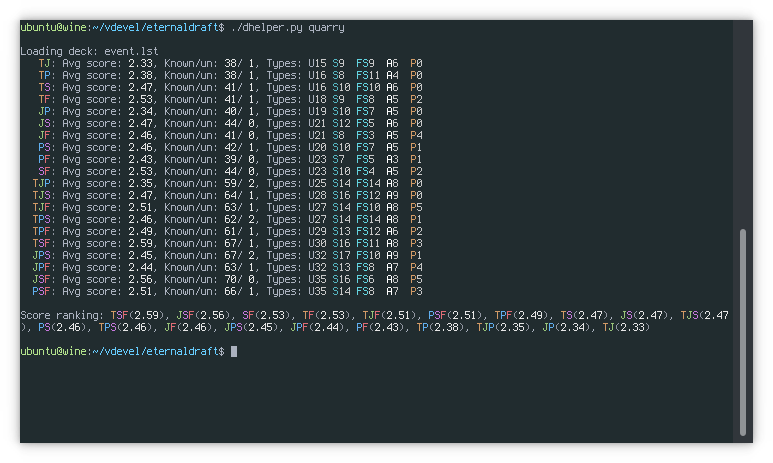This screenshot has width=773, height=463.
Task: Click 'TJF(2.51)' in the score ranking
Action: (389, 316)
